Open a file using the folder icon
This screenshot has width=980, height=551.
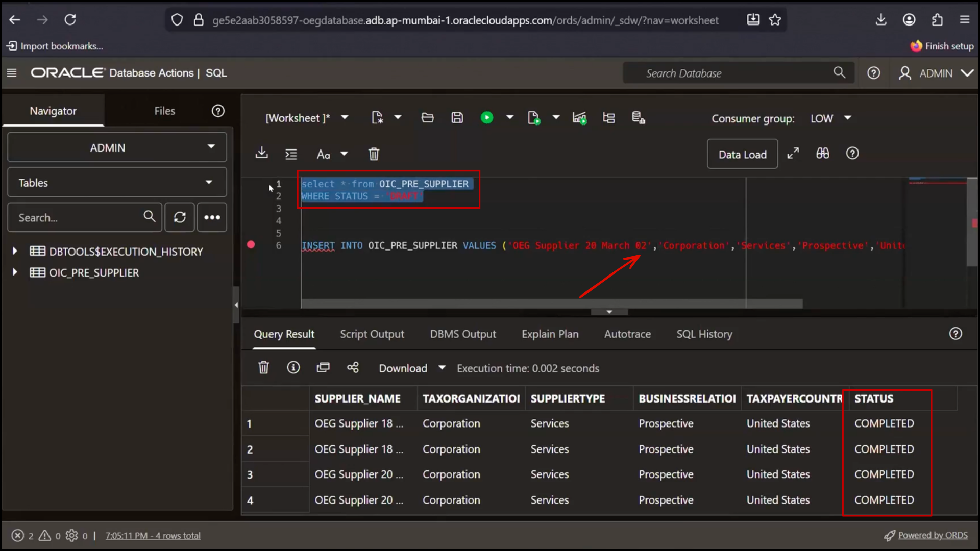(x=428, y=118)
